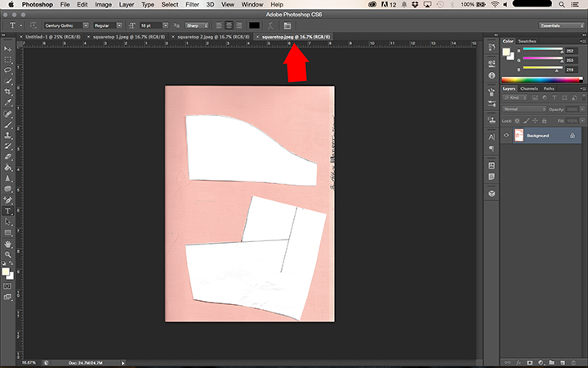Select the Zoom tool
Screen dimensions: 588x368
(7, 254)
